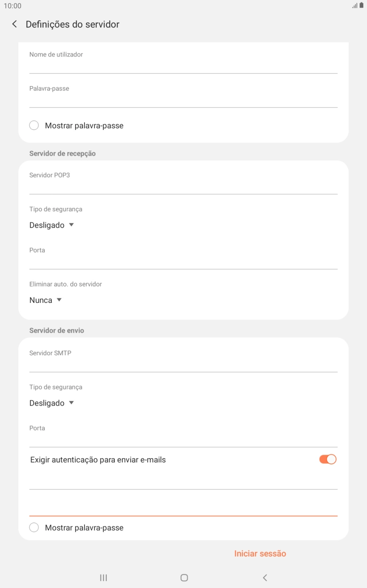
Task: Expand Tipo de segurança under Servidor de envio
Action: point(52,403)
